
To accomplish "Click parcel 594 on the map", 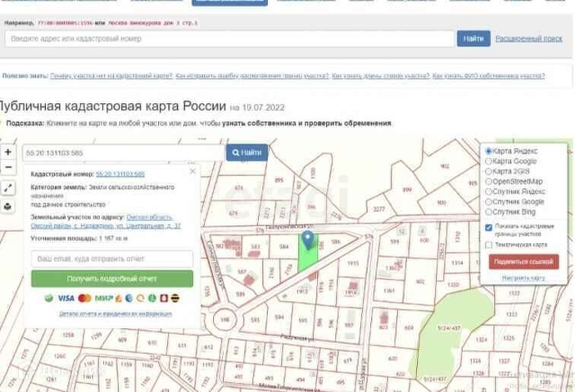I will [279, 318].
